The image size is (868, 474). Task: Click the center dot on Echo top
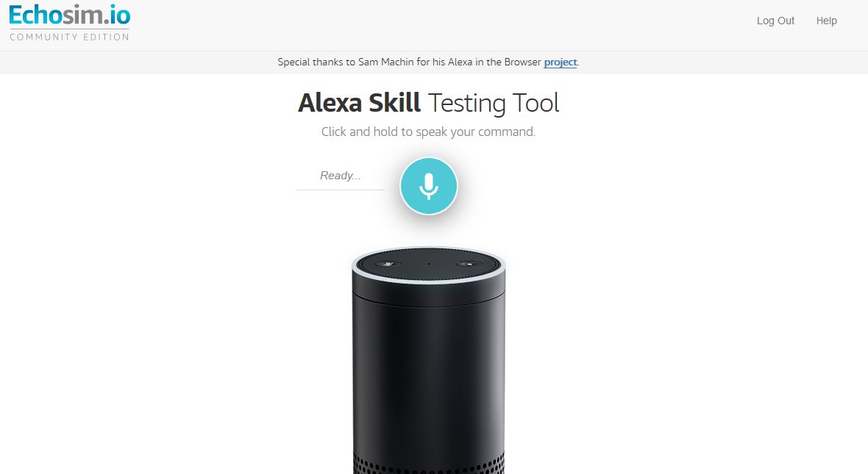pos(428,265)
